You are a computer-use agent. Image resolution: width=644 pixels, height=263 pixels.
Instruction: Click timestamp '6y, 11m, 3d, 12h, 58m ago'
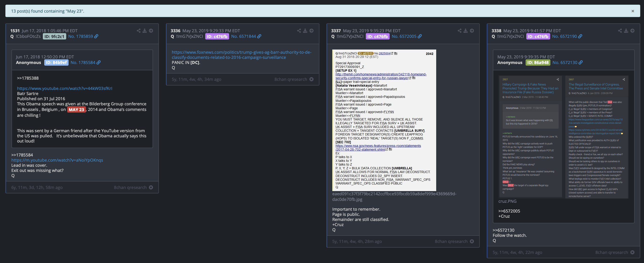(x=37, y=187)
